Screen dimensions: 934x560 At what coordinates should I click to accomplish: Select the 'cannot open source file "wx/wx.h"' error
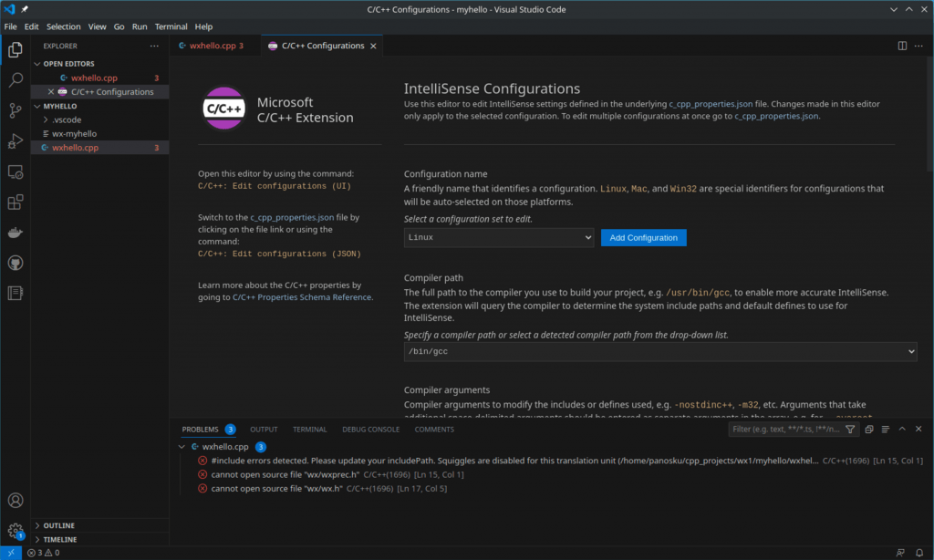(551, 489)
